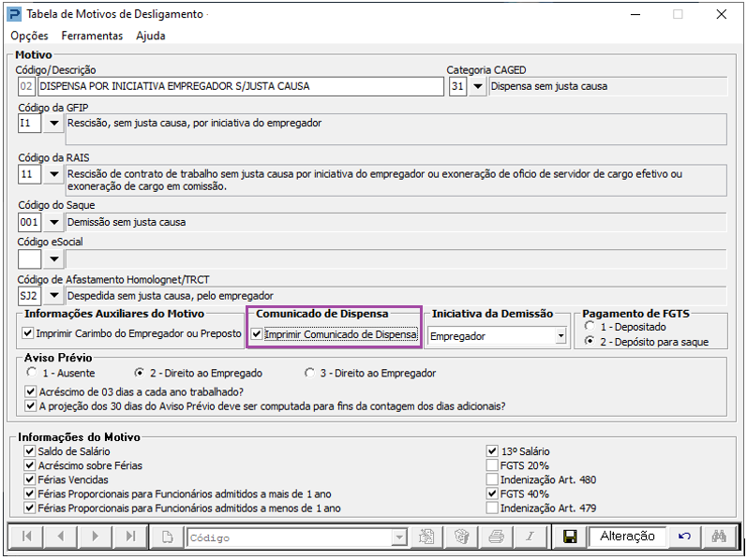Click the RAIS code field 11
The width and height of the screenshot is (747, 560).
[30, 174]
